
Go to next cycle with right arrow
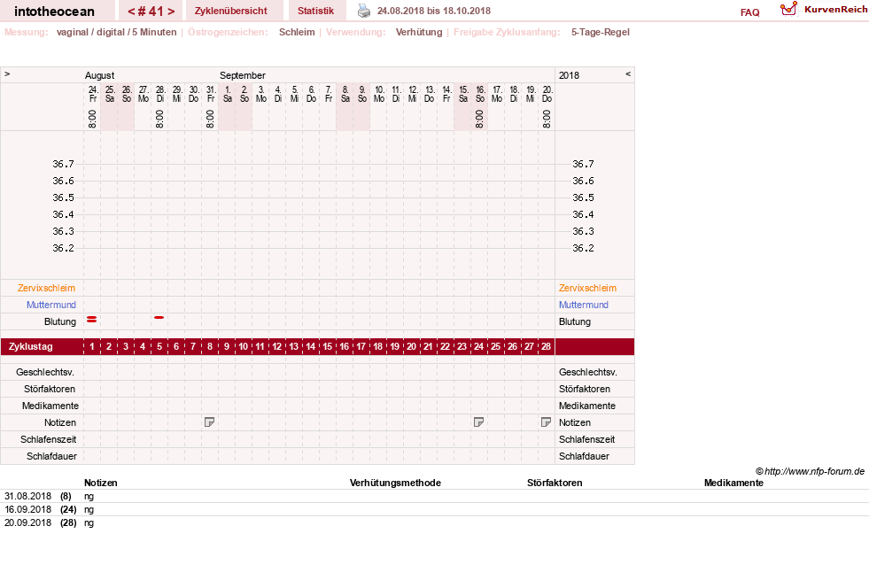[x=171, y=12]
